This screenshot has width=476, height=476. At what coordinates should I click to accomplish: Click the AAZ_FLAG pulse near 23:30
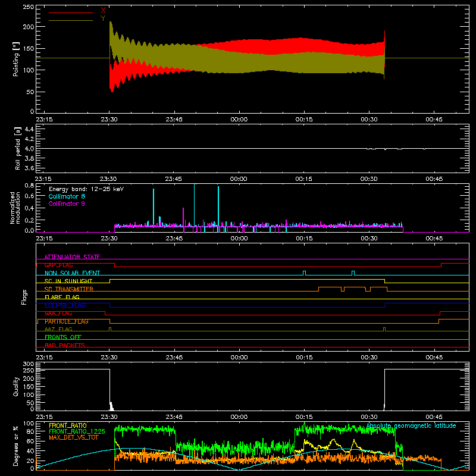(110, 329)
